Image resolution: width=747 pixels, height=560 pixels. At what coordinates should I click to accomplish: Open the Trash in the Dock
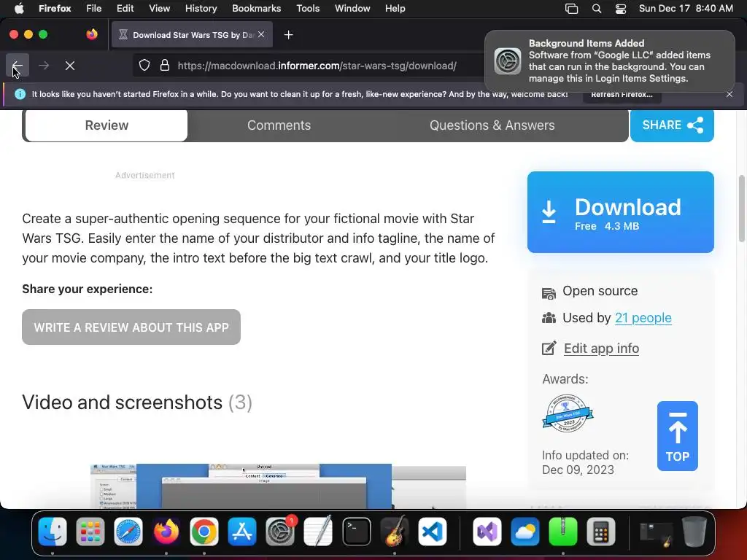(x=694, y=532)
